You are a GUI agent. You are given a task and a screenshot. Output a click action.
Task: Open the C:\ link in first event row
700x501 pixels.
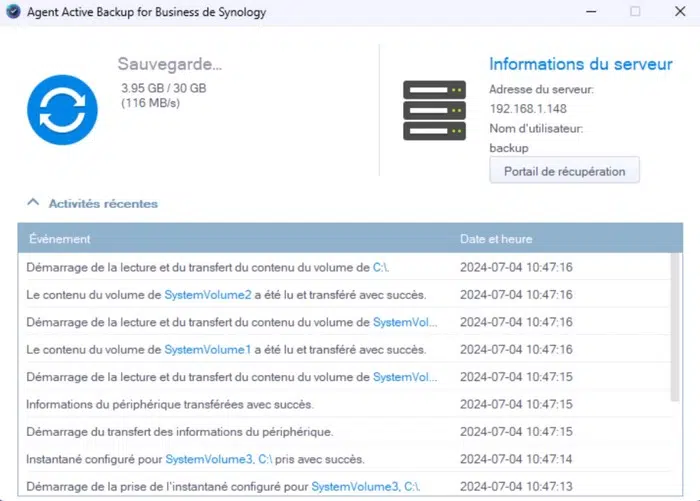[x=381, y=267]
